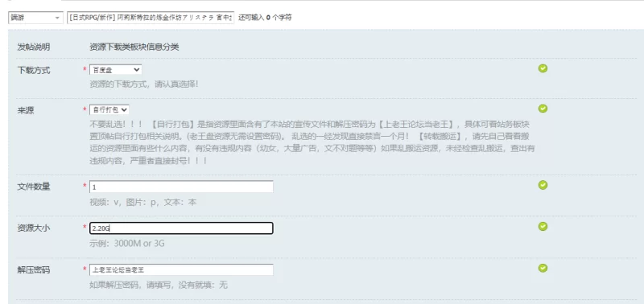Image resolution: width=644 pixels, height=304 pixels.
Task: Click the 文件数量 label
Action: pos(34,187)
